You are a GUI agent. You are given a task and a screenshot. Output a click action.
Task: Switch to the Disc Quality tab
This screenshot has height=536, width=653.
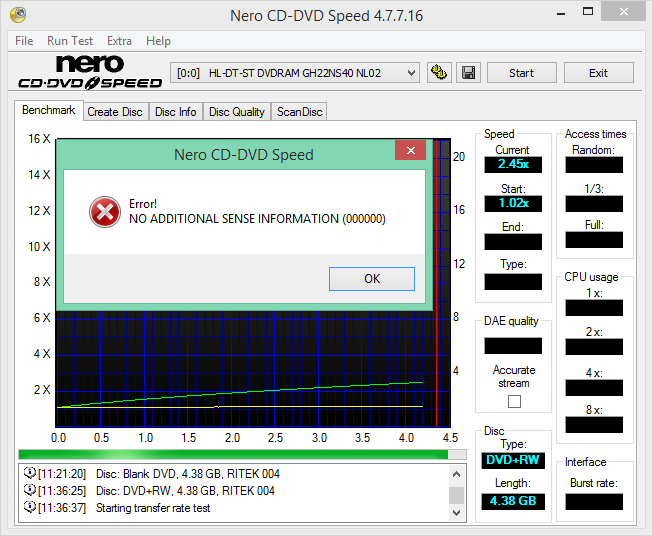click(x=237, y=112)
